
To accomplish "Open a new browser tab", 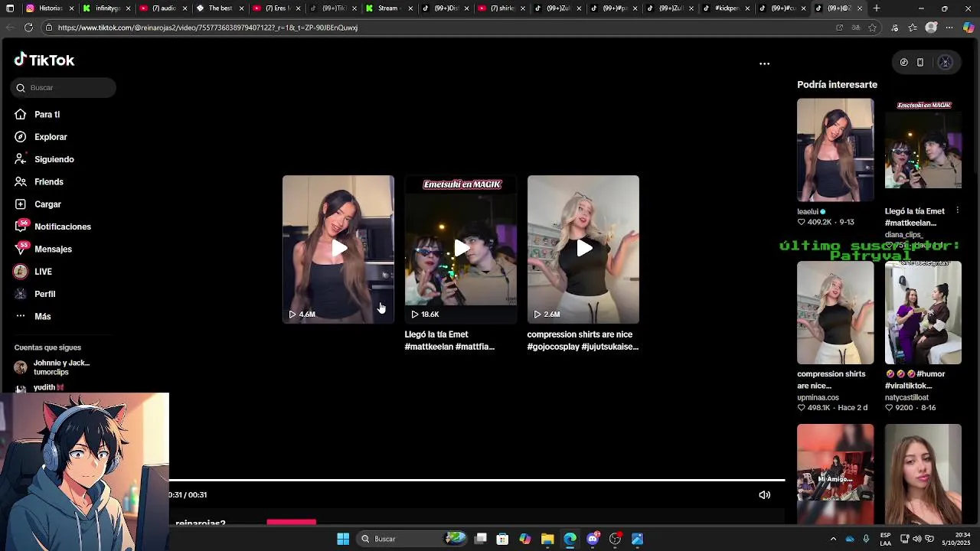I will click(877, 8).
